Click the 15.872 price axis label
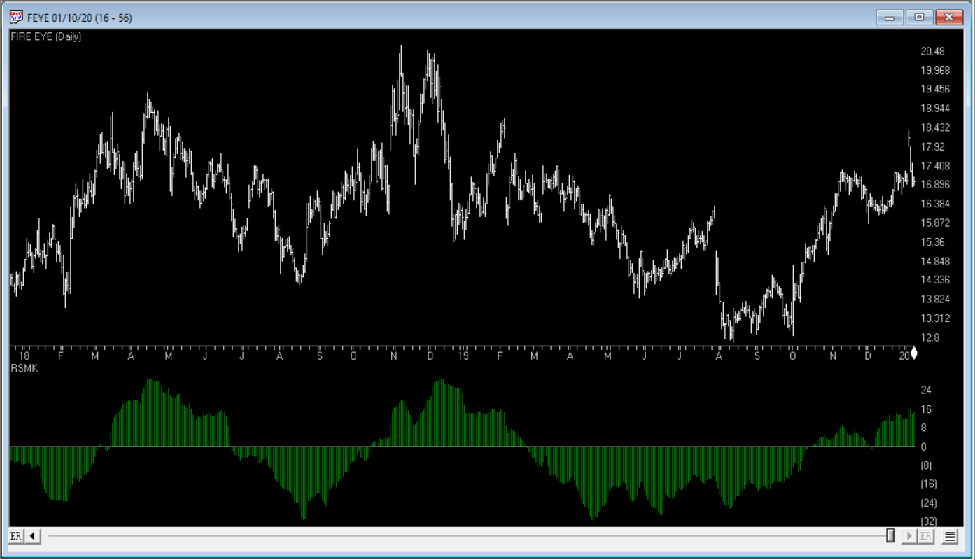This screenshot has height=560, width=975. [x=936, y=223]
